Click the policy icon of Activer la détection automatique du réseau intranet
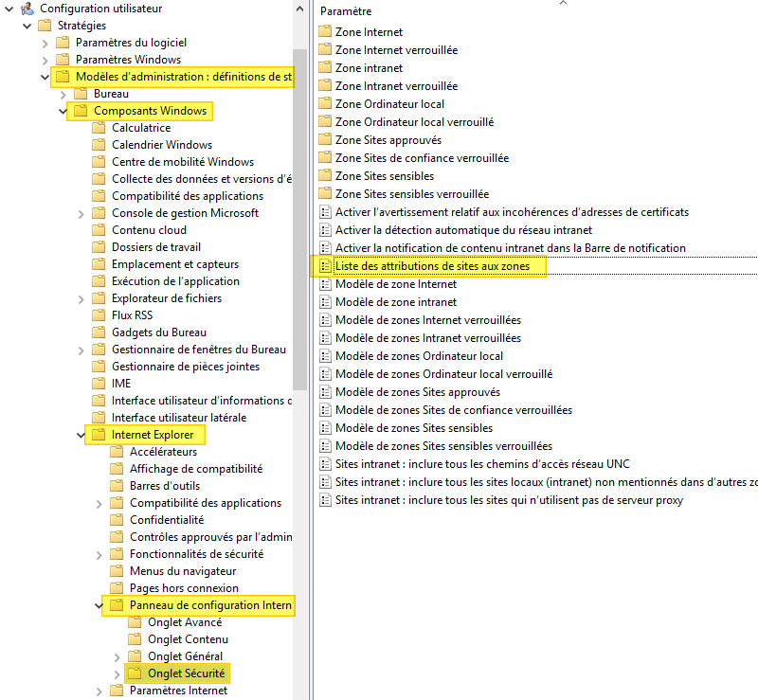This screenshot has width=758, height=700. pyautogui.click(x=325, y=229)
